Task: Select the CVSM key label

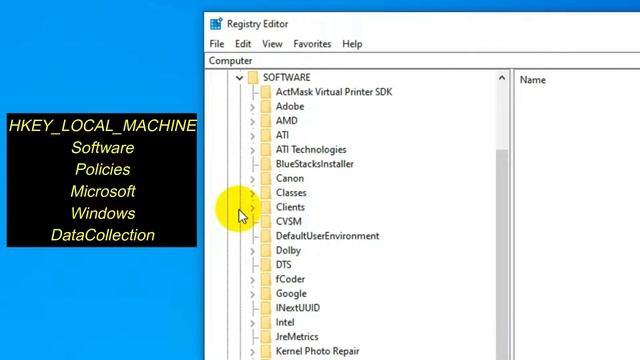Action: tap(289, 221)
